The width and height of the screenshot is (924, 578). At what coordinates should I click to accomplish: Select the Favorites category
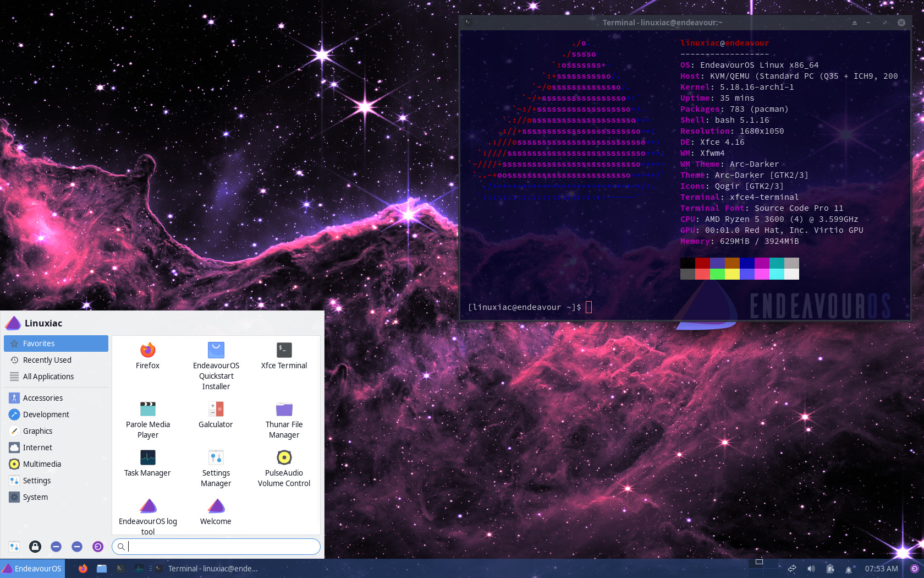point(56,343)
